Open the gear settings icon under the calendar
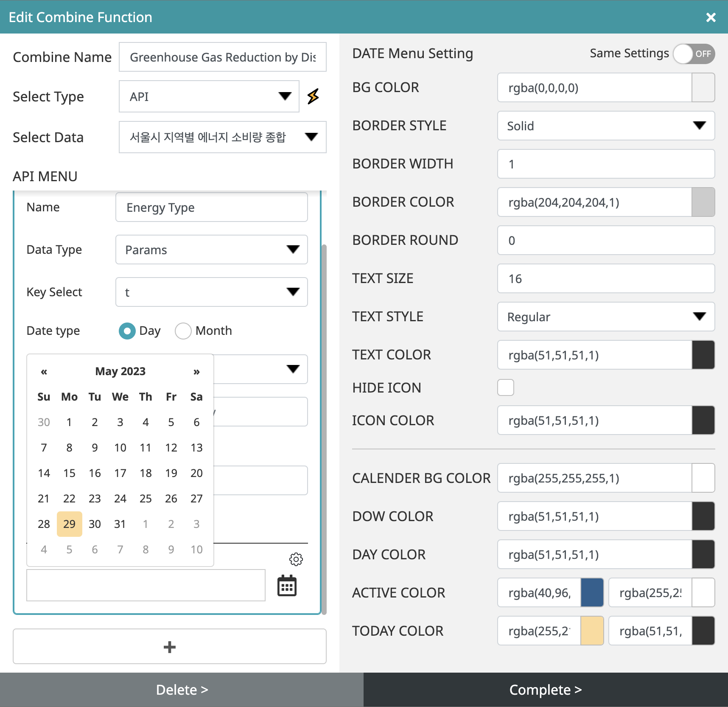Image resolution: width=728 pixels, height=707 pixels. click(296, 559)
